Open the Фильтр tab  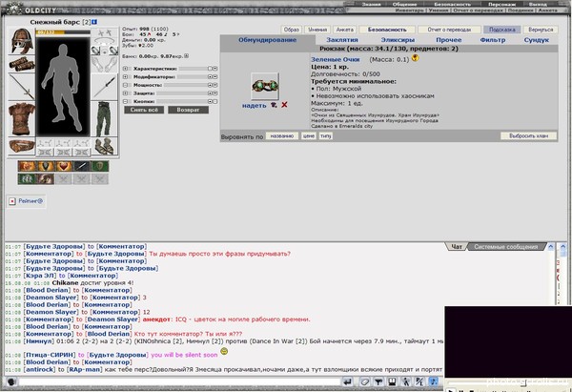[493, 40]
